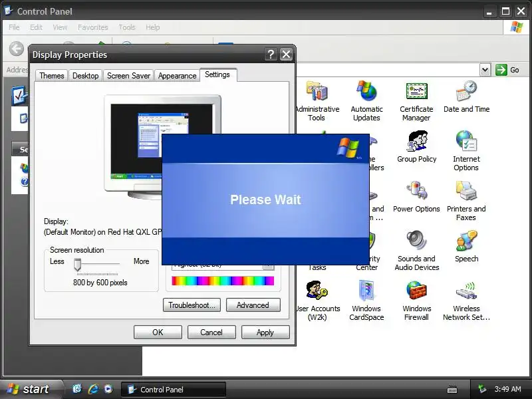This screenshot has height=399, width=532.
Task: Open the Edit menu
Action: pos(36,27)
